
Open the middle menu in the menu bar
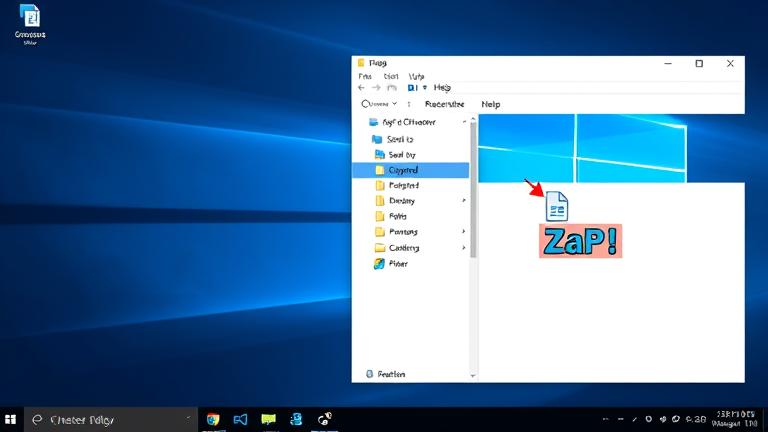point(391,76)
